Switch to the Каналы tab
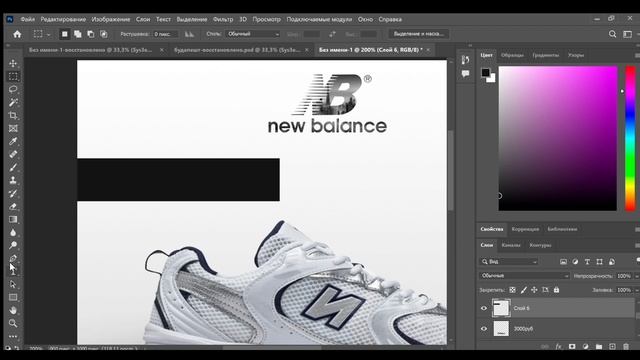640x360 pixels. click(x=511, y=245)
